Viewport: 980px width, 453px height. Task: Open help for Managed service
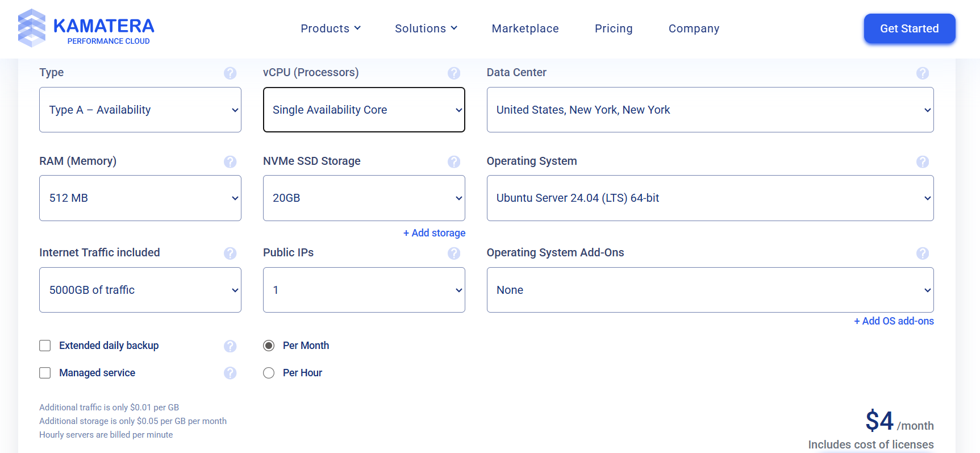point(230,373)
